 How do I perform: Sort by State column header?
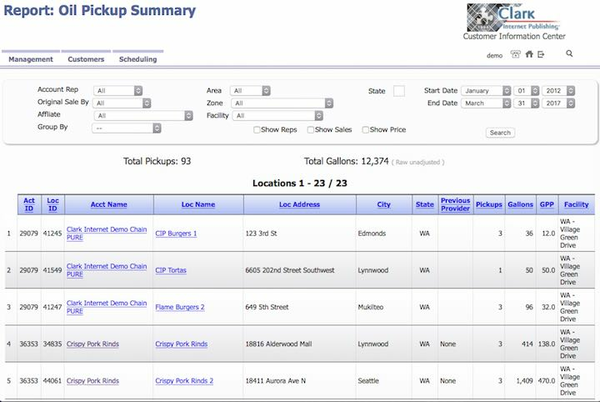425,205
